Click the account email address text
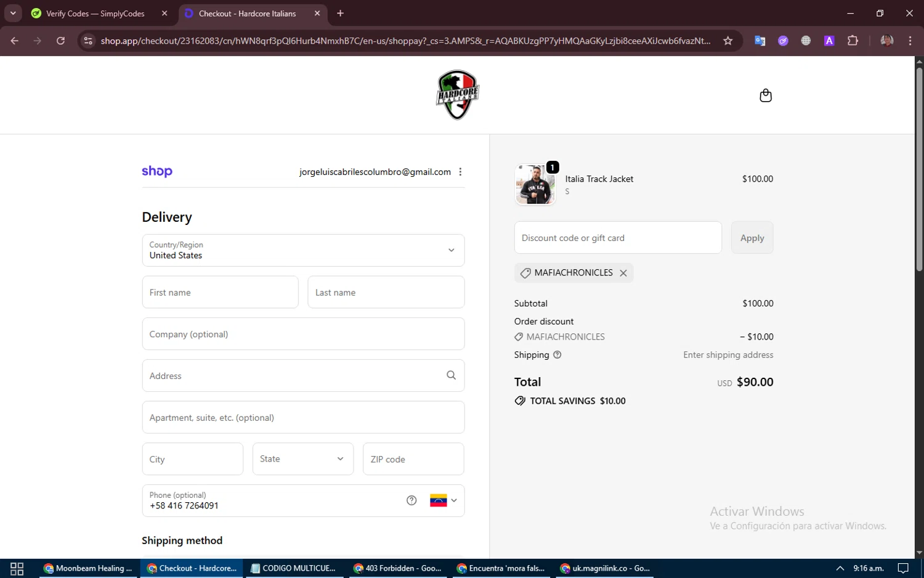This screenshot has width=924, height=578. (x=375, y=172)
